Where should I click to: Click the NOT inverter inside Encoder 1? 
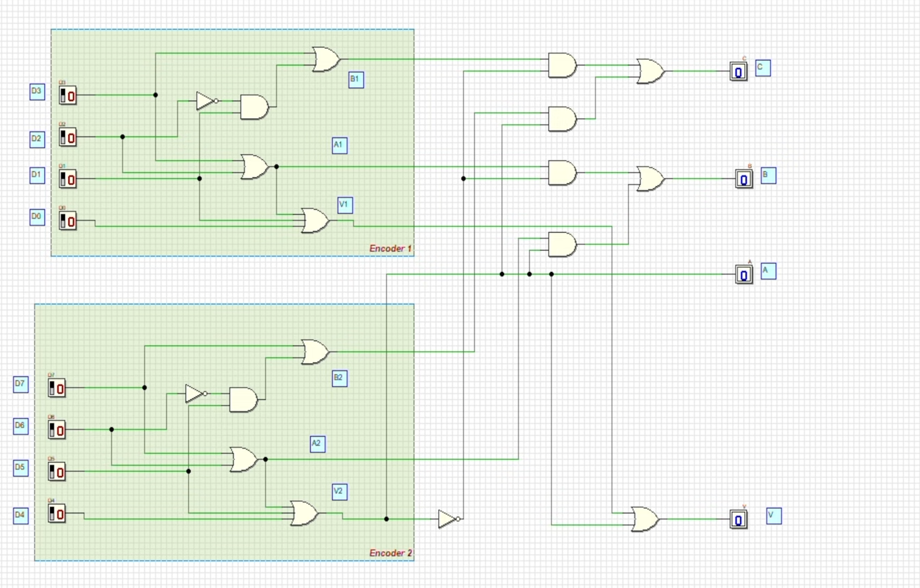coord(204,101)
